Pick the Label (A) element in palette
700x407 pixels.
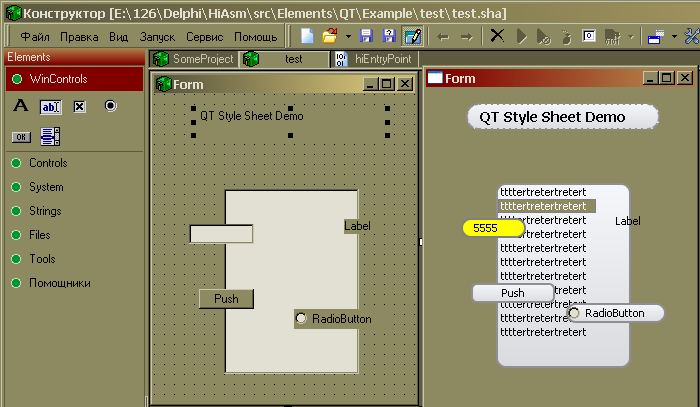point(20,106)
